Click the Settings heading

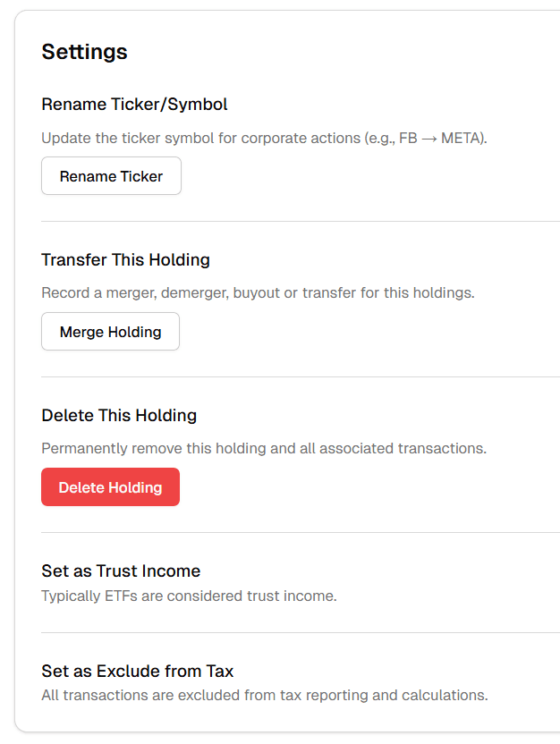click(x=84, y=53)
